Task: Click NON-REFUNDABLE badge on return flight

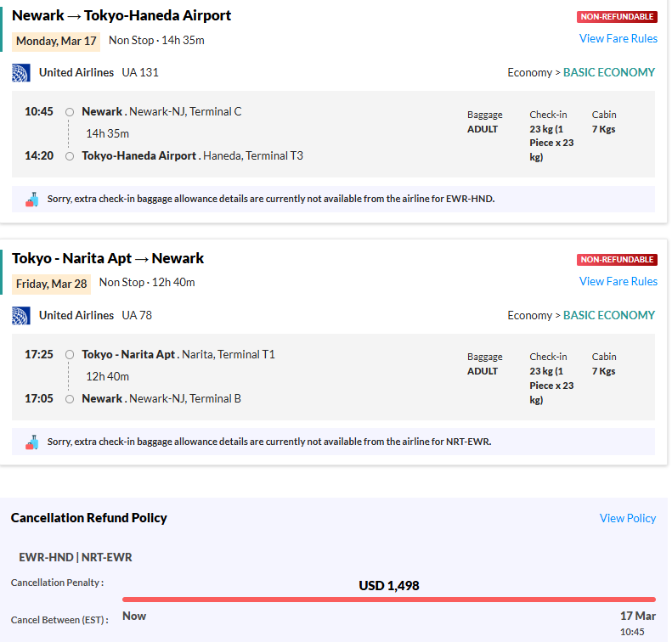Action: 617,260
